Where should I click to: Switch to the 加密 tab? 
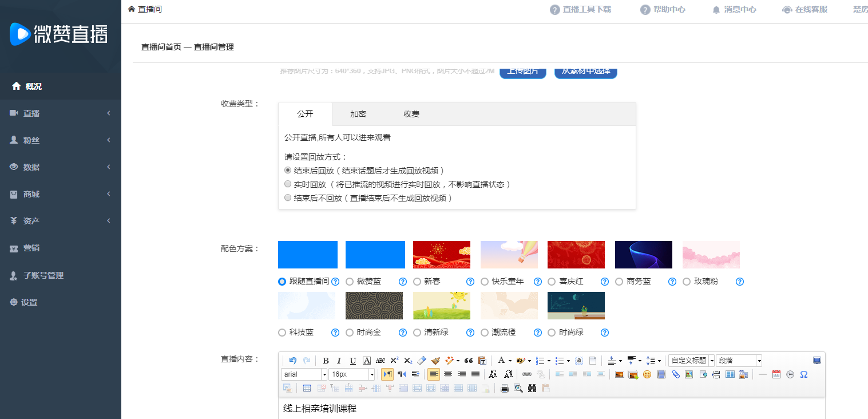coord(358,114)
